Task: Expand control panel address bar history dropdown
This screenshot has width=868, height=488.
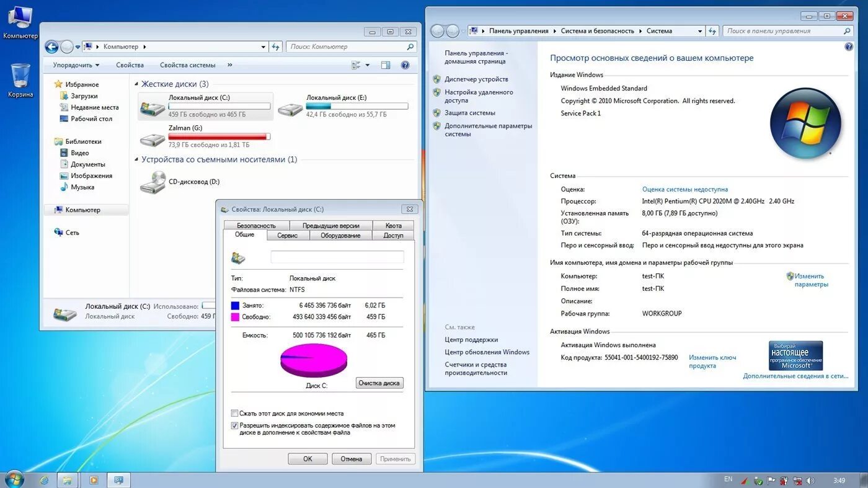Action: tap(699, 31)
